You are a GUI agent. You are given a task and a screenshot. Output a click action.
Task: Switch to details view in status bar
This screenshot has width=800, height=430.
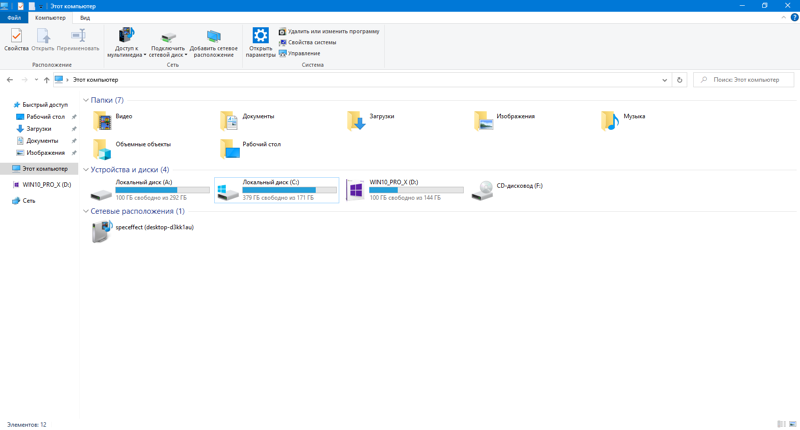781,424
